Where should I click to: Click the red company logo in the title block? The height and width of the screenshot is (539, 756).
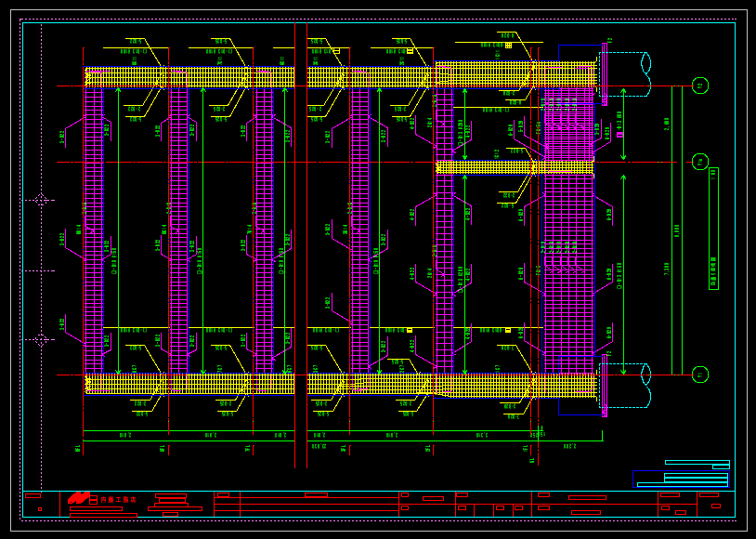79,498
